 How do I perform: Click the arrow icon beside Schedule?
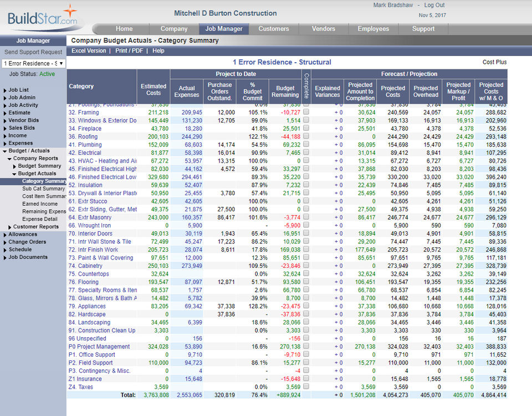pos(5,250)
